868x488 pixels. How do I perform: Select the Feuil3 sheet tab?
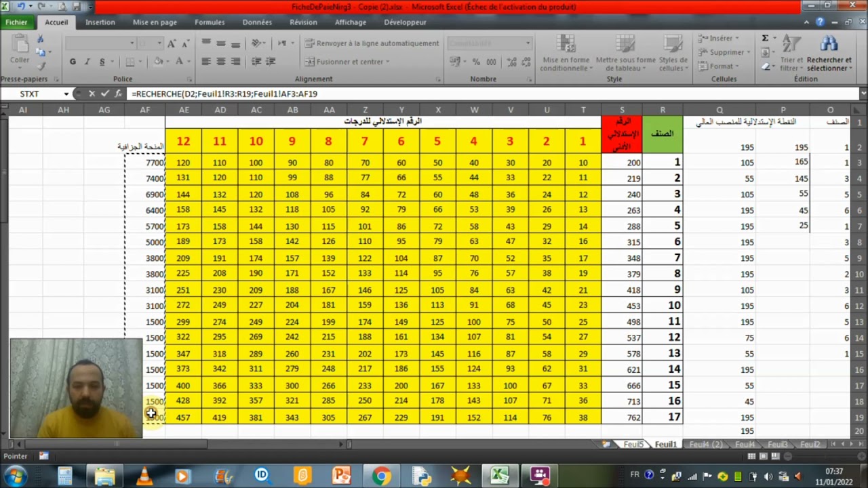pyautogui.click(x=778, y=444)
